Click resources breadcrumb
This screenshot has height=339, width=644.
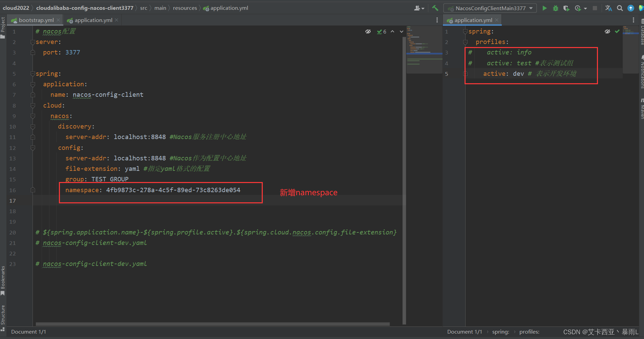[185, 8]
